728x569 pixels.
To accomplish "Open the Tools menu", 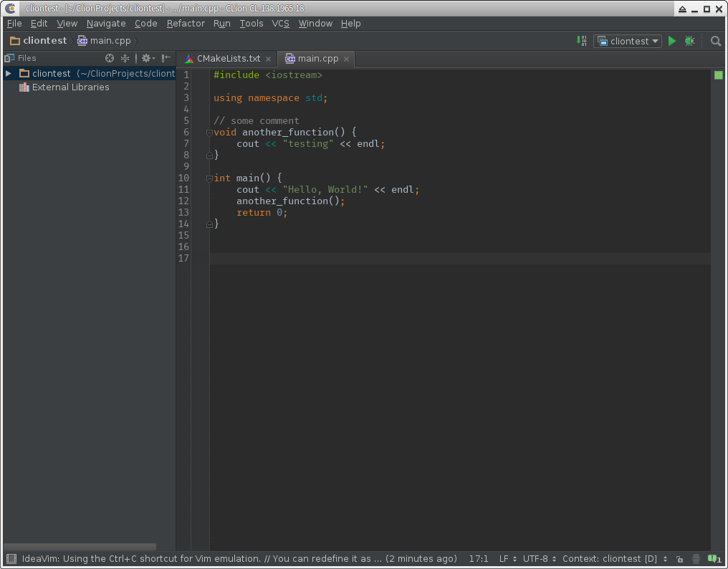I will click(x=252, y=23).
